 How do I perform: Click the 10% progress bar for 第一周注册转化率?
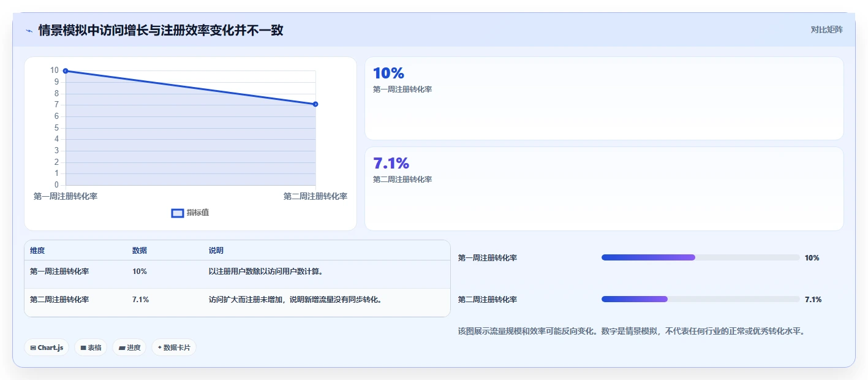coord(701,257)
